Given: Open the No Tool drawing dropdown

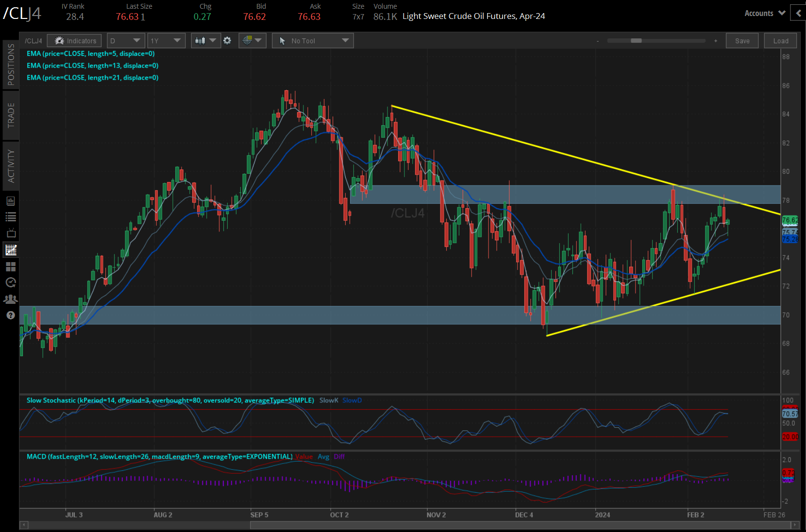Looking at the screenshot, I should pos(313,41).
